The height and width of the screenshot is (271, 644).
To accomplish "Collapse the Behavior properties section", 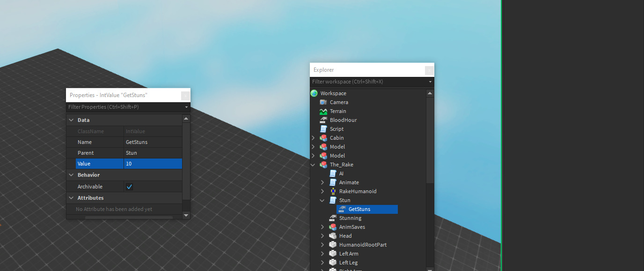I will [x=71, y=175].
